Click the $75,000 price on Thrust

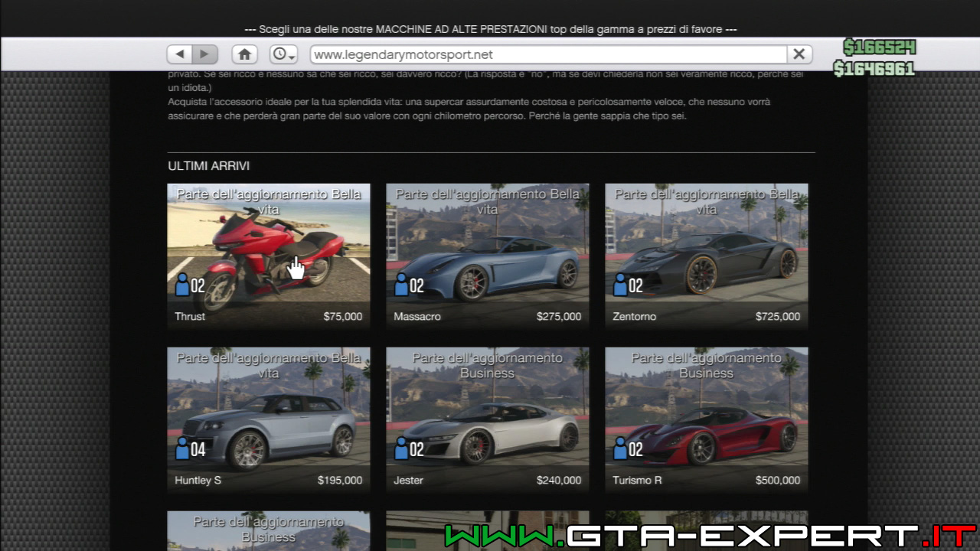click(x=343, y=316)
